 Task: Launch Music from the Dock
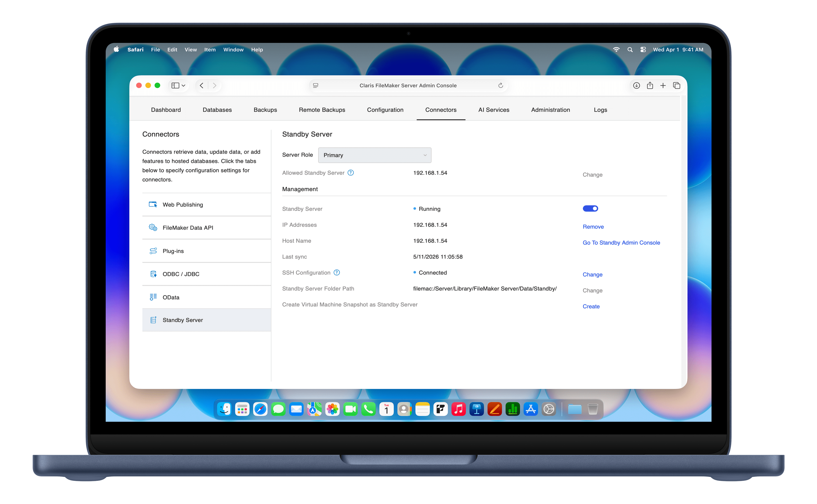point(459,409)
